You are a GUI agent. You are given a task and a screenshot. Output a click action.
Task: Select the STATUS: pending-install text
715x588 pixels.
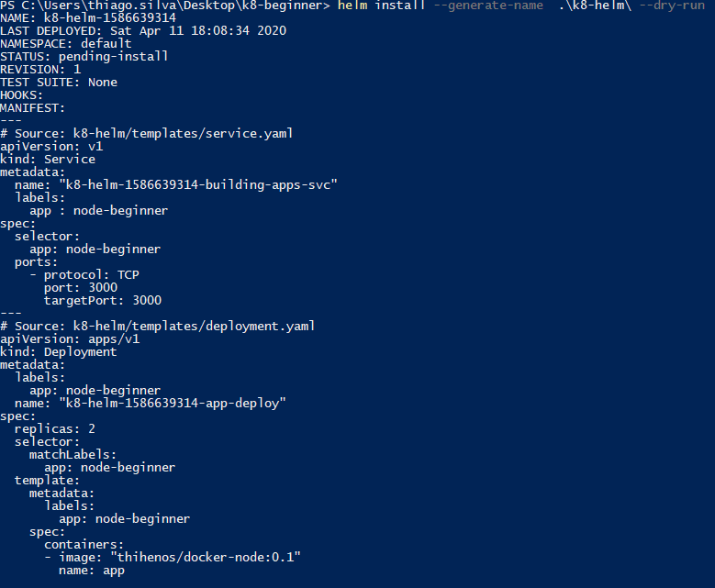(84, 57)
